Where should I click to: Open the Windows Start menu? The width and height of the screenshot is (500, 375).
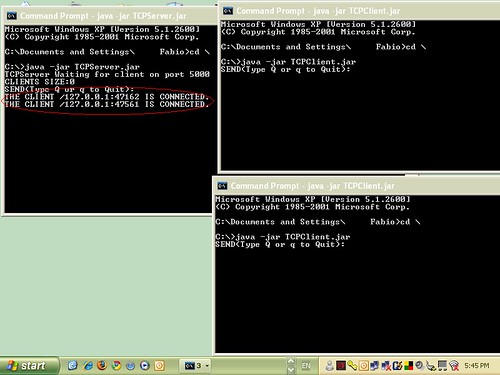click(x=29, y=366)
